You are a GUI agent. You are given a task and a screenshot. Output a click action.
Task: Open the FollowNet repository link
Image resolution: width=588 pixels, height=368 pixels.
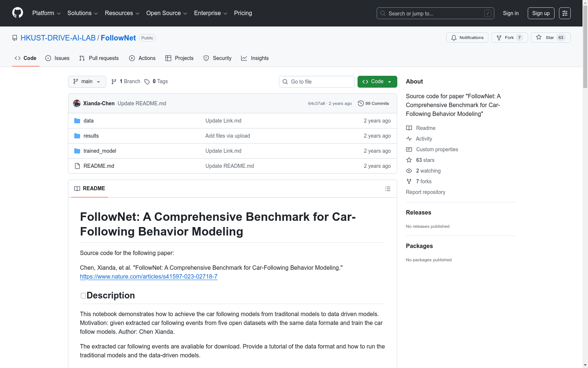point(118,38)
